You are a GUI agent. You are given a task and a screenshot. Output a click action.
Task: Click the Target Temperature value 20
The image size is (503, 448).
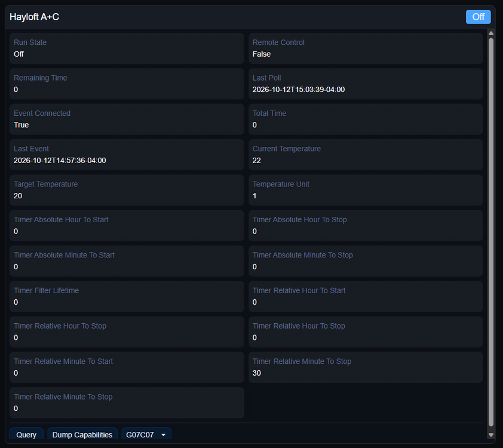pyautogui.click(x=18, y=196)
